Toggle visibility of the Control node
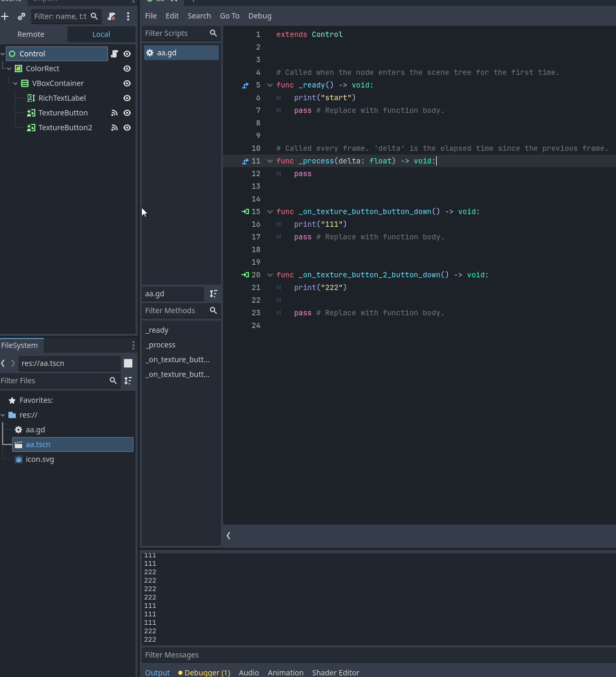616x677 pixels. click(x=127, y=54)
